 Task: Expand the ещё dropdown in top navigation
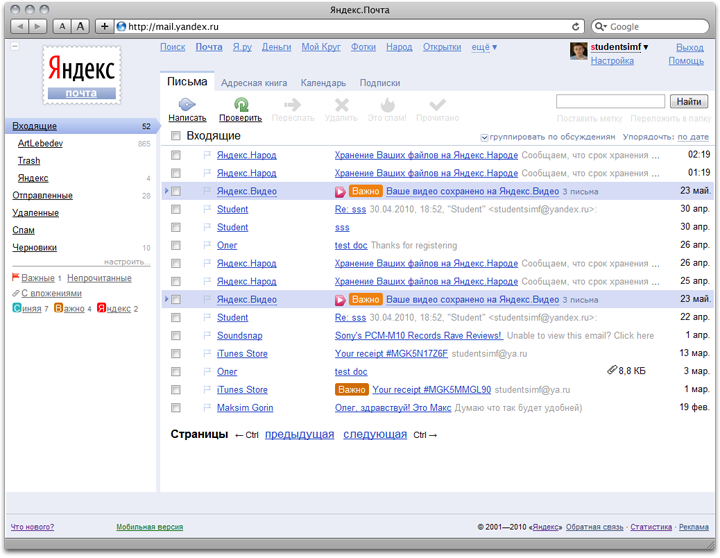coord(484,47)
